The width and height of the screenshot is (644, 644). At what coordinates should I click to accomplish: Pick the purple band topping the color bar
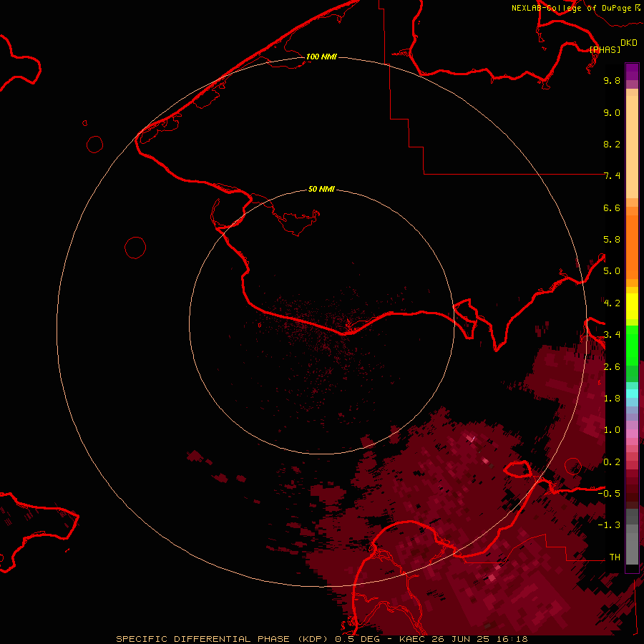pyautogui.click(x=632, y=72)
